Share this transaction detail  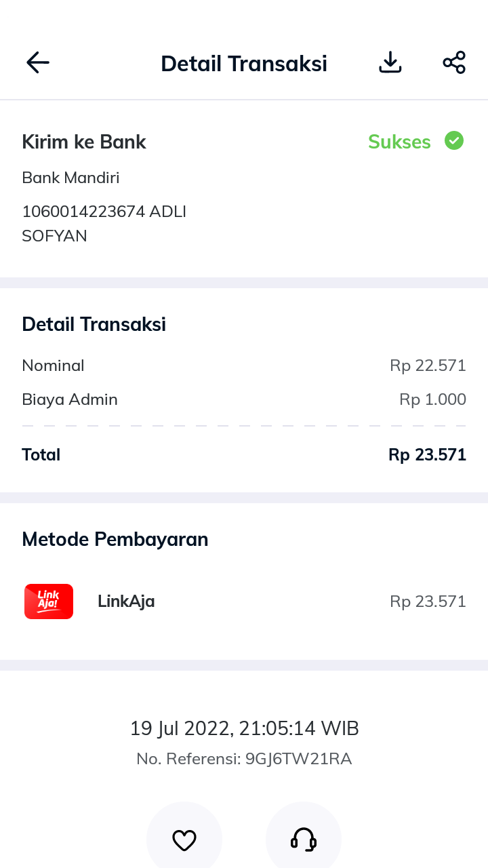pos(454,63)
